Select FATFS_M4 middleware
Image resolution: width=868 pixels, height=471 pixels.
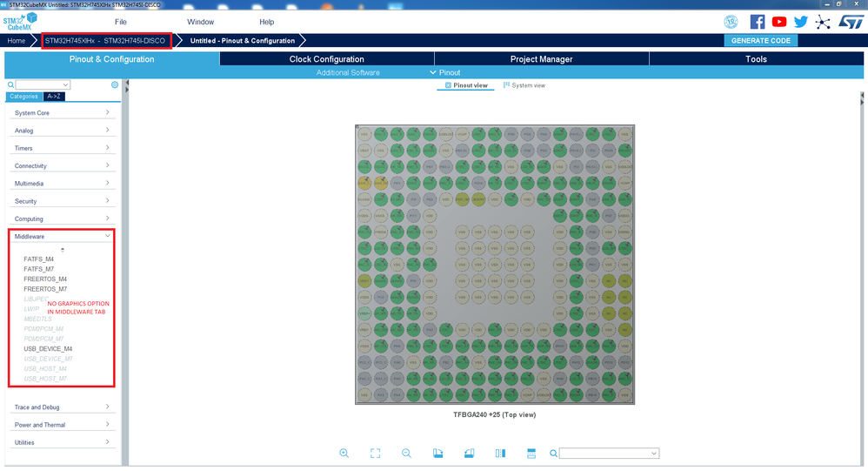click(x=39, y=259)
